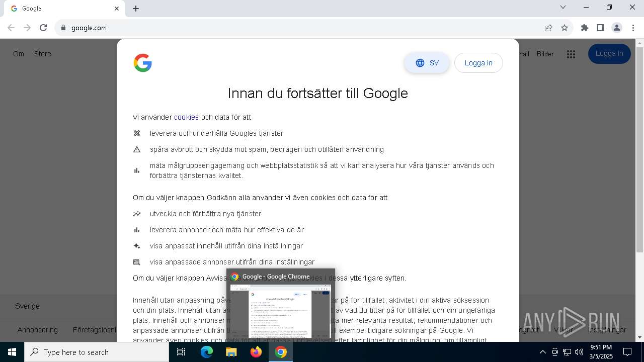This screenshot has height=362, width=644.
Task: Click the network icon in system tray
Action: tap(567, 352)
